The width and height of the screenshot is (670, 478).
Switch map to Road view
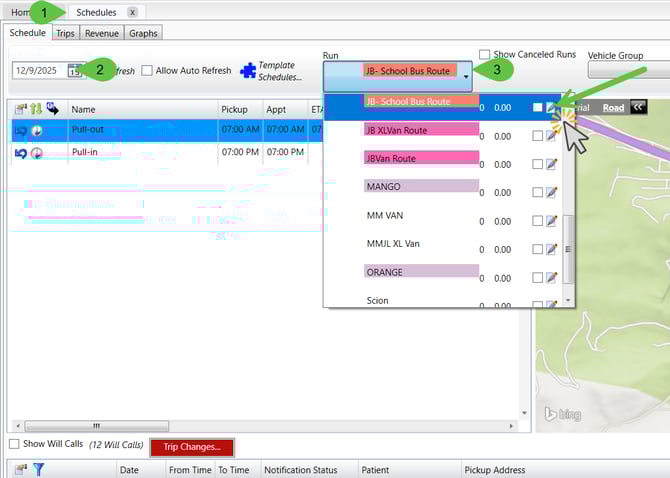613,108
